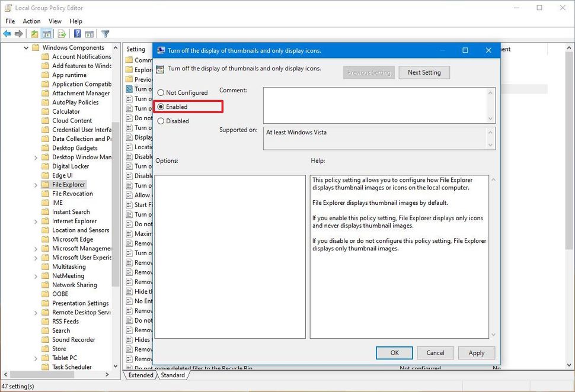575x392 pixels.
Task: Click inside the Comment text field
Action: [x=373, y=105]
